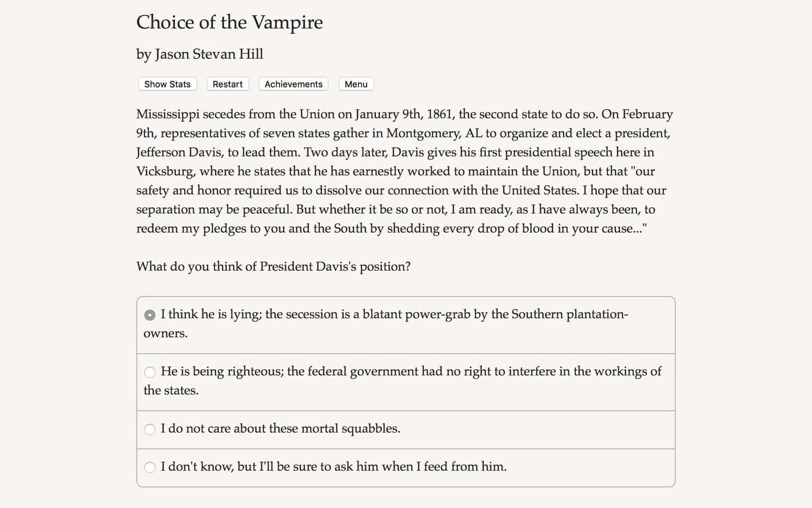Click the circle beside the feeding answer
Viewport: 812px width, 508px height.
[x=150, y=467]
